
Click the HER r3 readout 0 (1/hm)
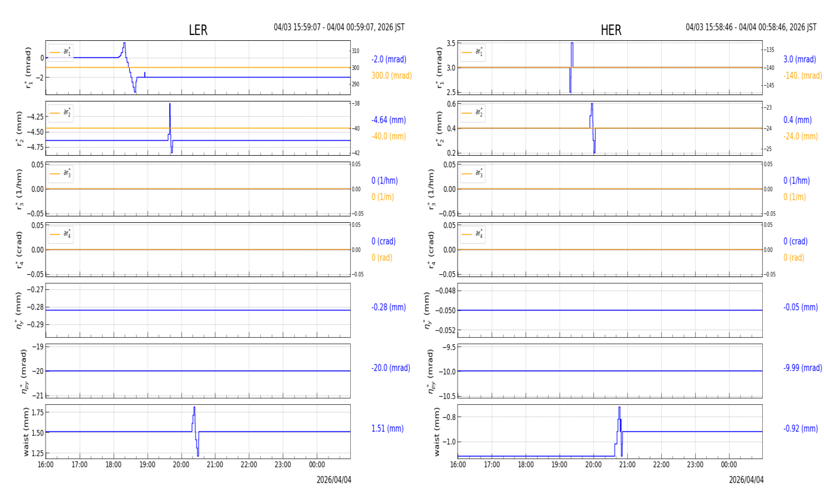797,181
